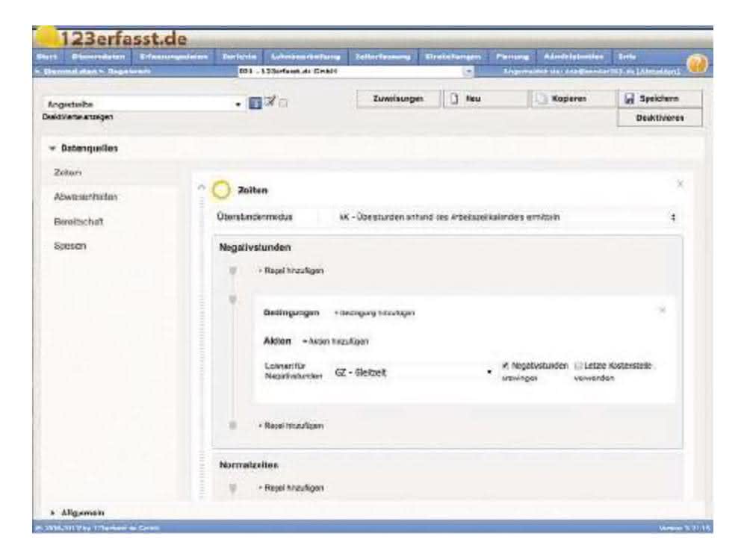Open the Administration menu

[574, 57]
